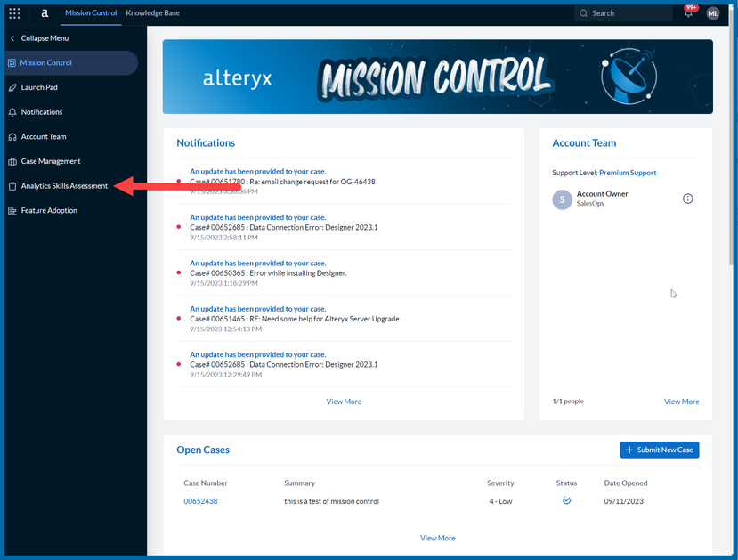Screen dimensions: 738x560
Task: Click the Alteryx 'a' logo icon
Action: [45, 13]
